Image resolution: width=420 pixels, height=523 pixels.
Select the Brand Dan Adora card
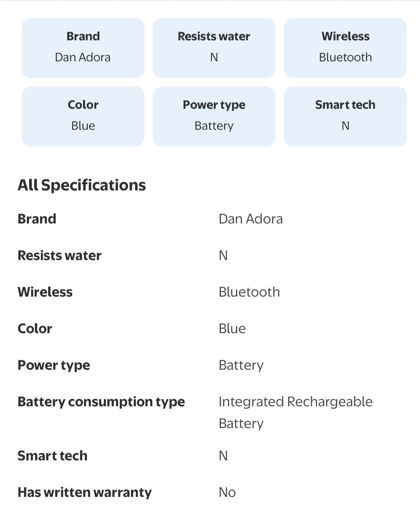click(x=83, y=48)
